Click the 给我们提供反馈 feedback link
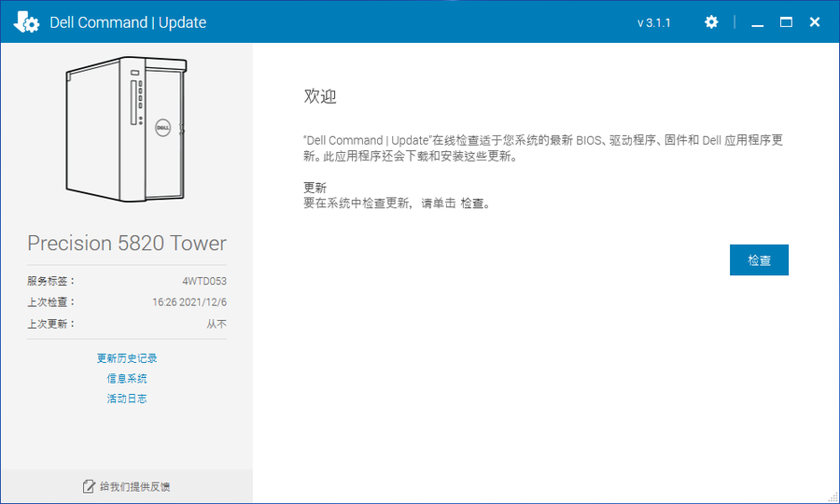The height and width of the screenshot is (504, 840). coord(134,486)
